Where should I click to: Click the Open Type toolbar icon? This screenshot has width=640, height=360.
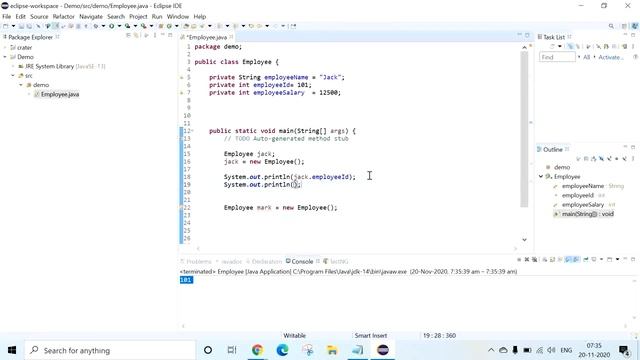(186, 26)
